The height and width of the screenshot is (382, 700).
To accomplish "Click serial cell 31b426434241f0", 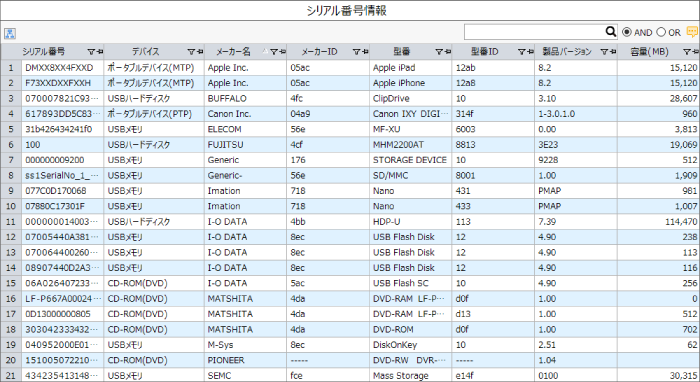I will coord(62,129).
